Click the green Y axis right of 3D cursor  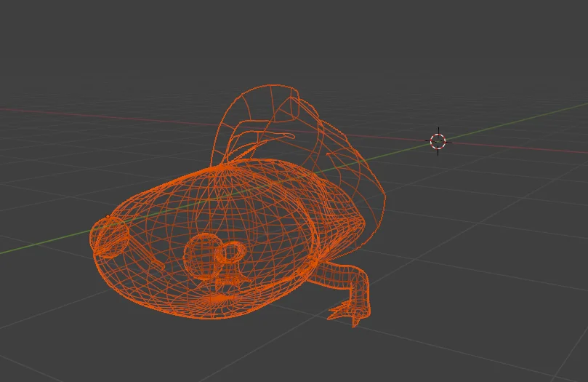coord(523,119)
